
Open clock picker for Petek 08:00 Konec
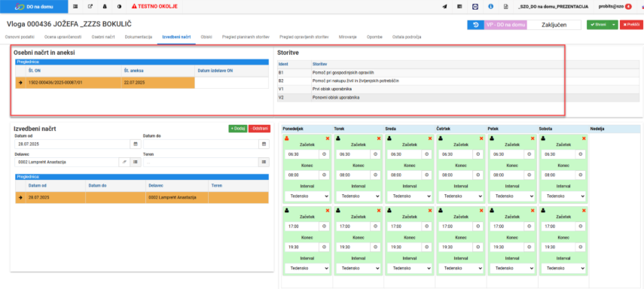529,175
